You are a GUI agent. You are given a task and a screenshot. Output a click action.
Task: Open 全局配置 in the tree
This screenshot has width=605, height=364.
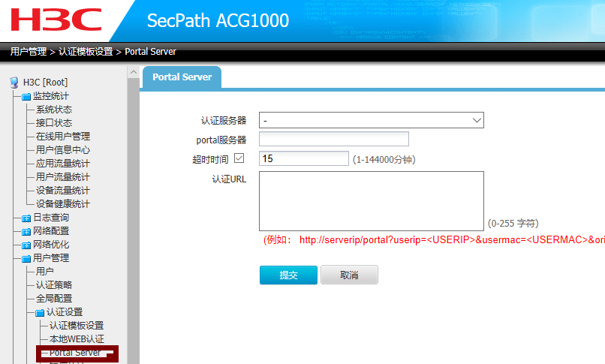[54, 299]
